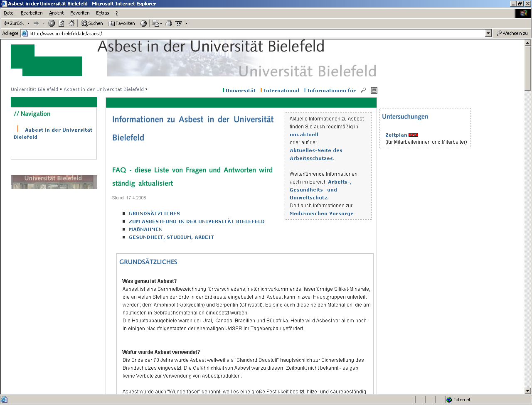532x405 pixels.
Task: Jump to the MAßNAHMEN section link
Action: [x=145, y=229]
